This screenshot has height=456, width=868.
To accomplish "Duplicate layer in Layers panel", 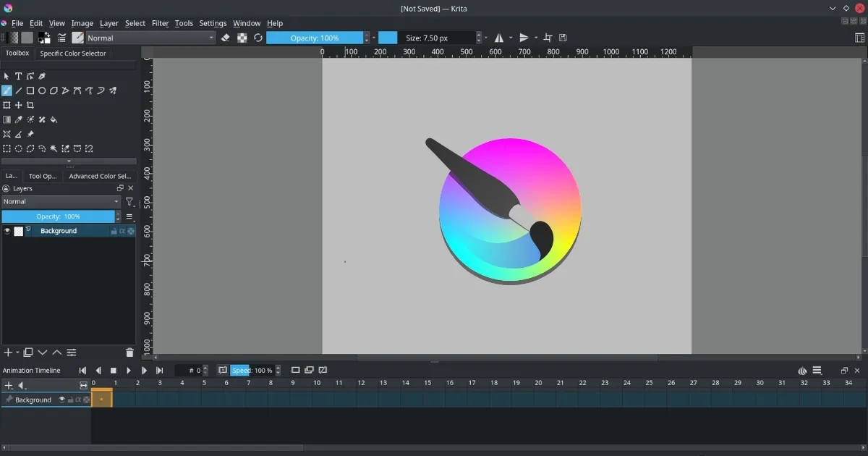I will click(28, 352).
